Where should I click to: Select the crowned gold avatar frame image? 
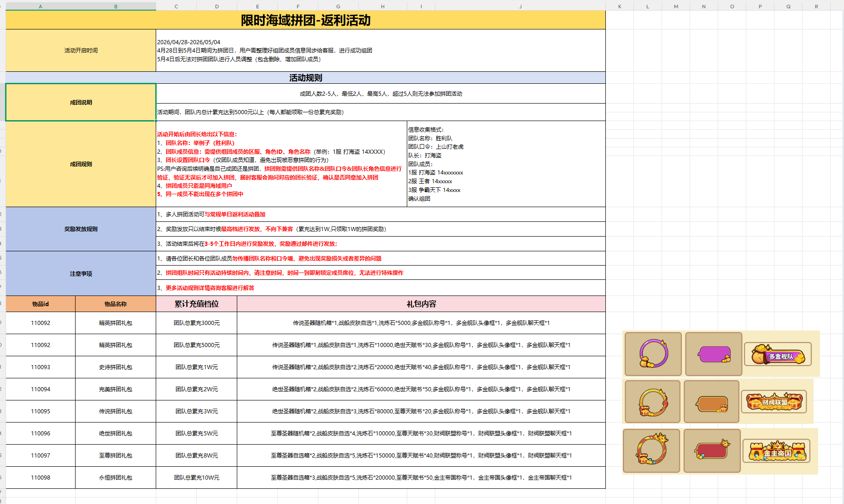click(x=651, y=451)
